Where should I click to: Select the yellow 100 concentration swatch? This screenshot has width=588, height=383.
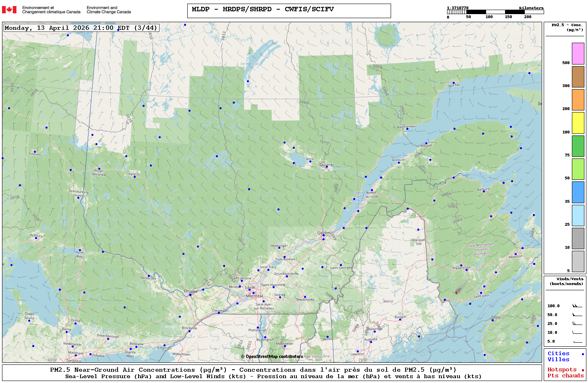578,123
